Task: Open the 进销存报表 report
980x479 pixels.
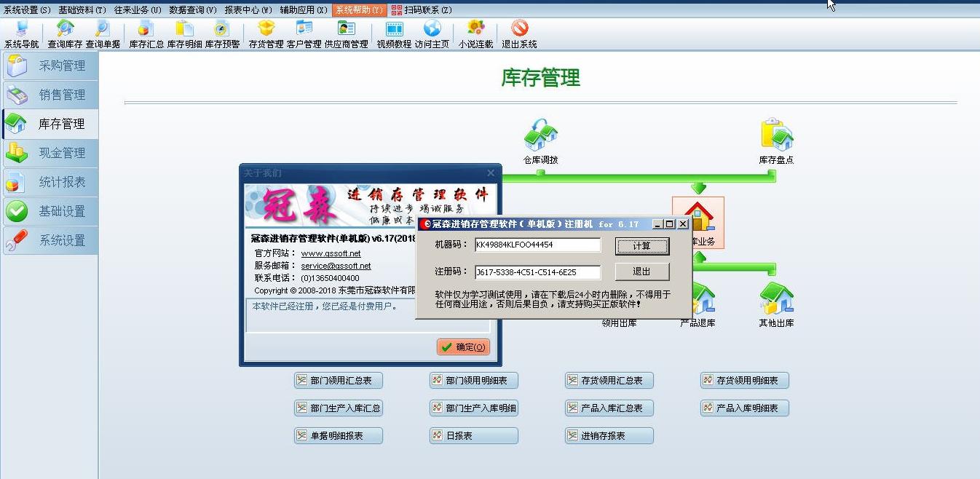Action: 609,435
